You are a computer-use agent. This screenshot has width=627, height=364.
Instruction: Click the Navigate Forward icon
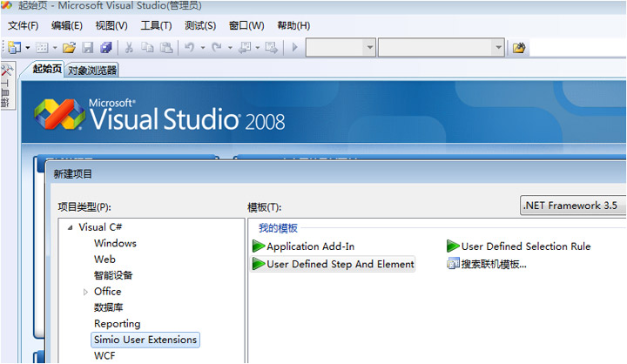click(272, 48)
